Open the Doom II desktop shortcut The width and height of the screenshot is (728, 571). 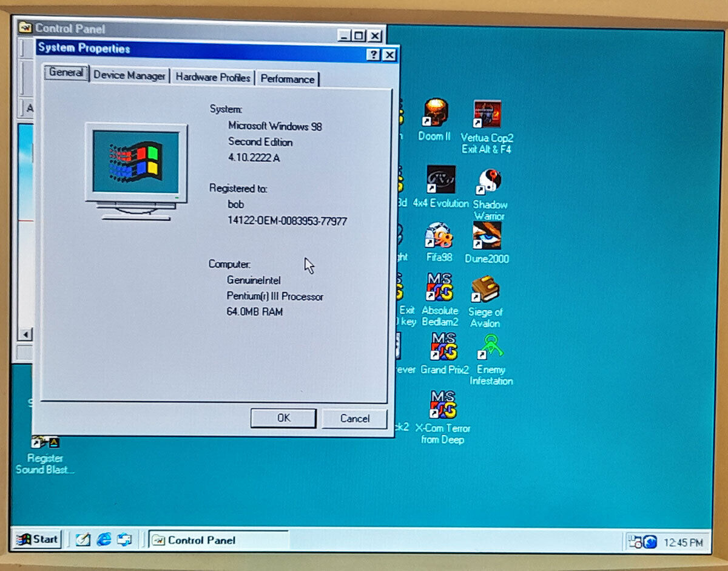(434, 120)
